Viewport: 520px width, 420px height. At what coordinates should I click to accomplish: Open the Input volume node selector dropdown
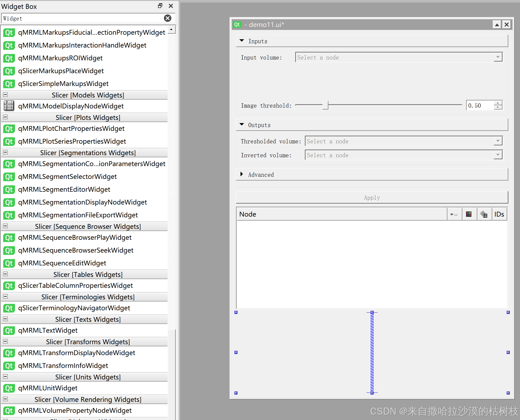tap(498, 57)
